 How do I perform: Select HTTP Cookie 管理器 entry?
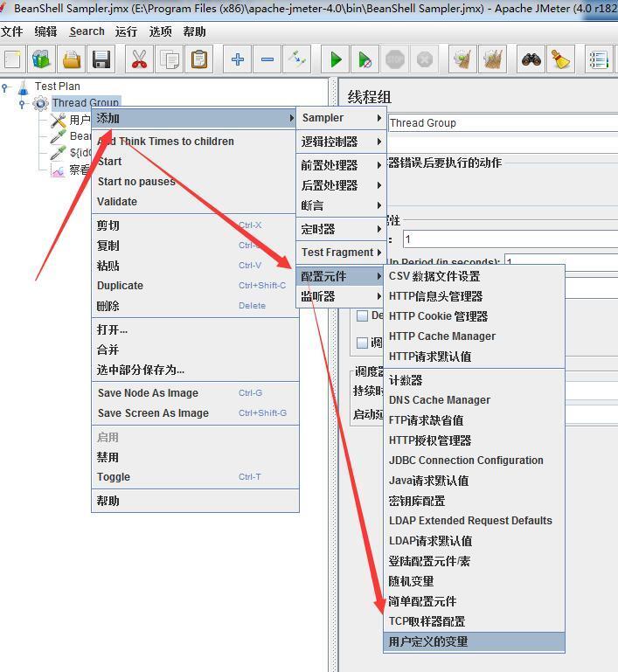coord(474,316)
